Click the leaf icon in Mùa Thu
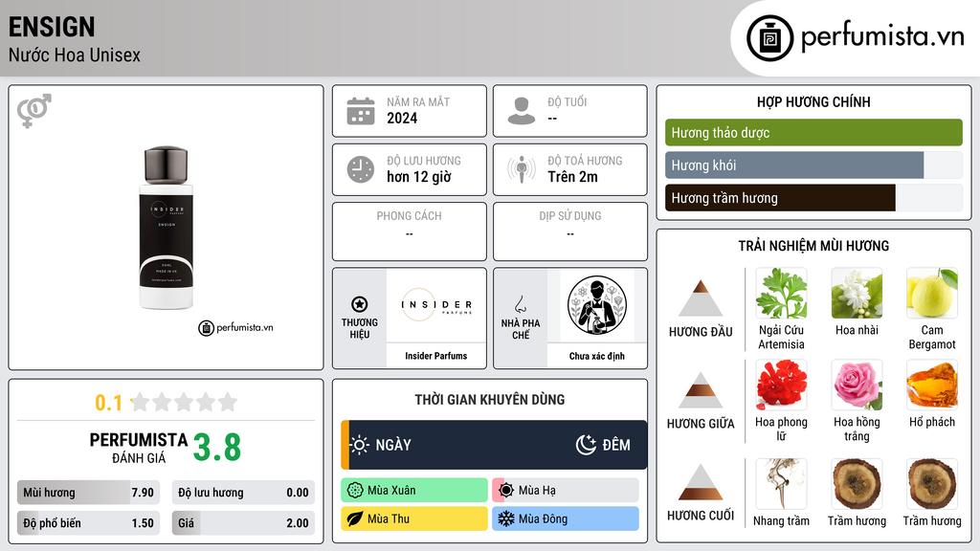980x551 pixels. point(355,519)
